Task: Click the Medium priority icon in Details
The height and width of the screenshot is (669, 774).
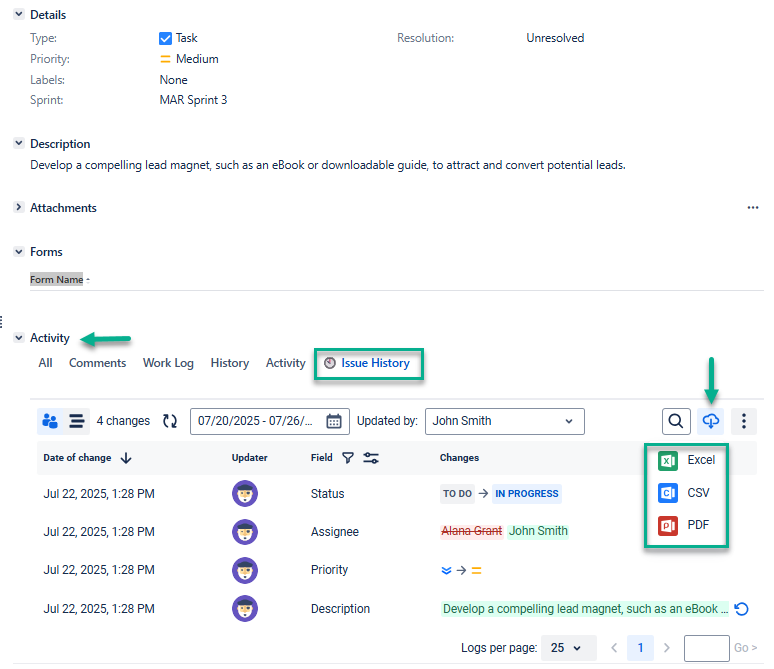Action: [165, 59]
